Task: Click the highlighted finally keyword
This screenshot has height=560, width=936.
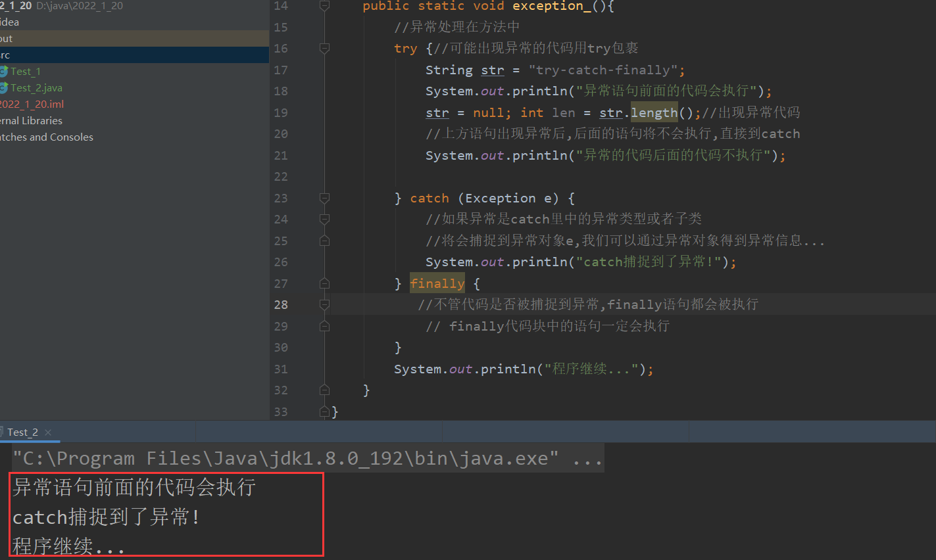Action: (437, 283)
